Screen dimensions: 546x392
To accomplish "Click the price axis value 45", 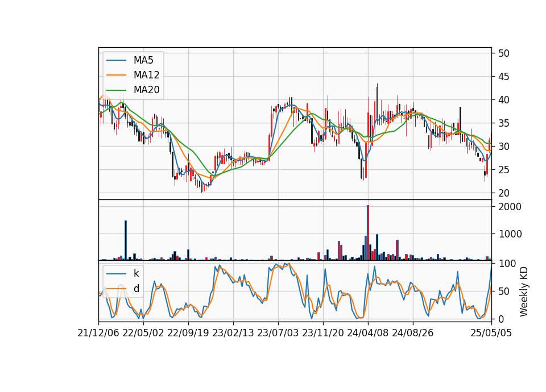I will [503, 77].
